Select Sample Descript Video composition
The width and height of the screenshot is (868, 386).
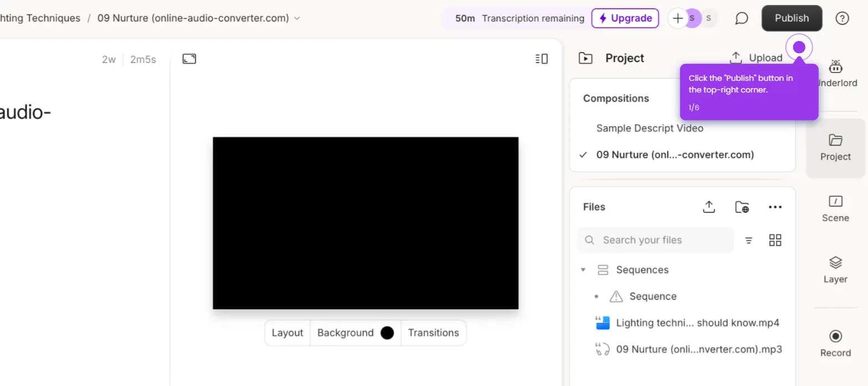tap(650, 128)
